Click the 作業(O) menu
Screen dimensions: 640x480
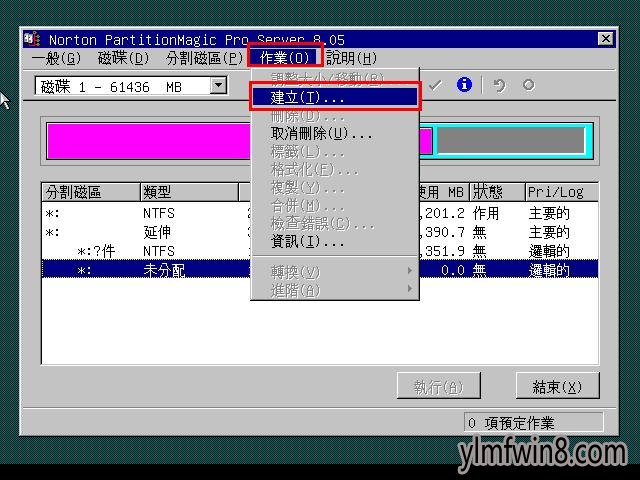tap(285, 58)
